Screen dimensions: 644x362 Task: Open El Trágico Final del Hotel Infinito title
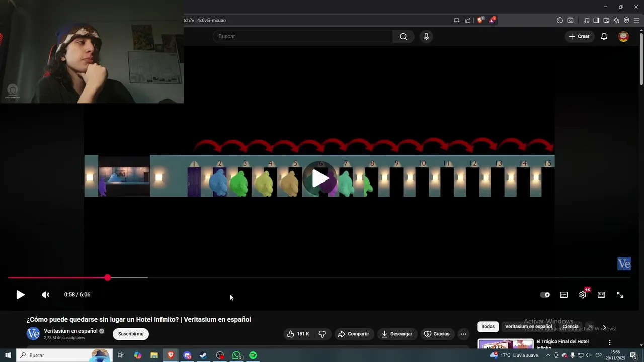(562, 344)
